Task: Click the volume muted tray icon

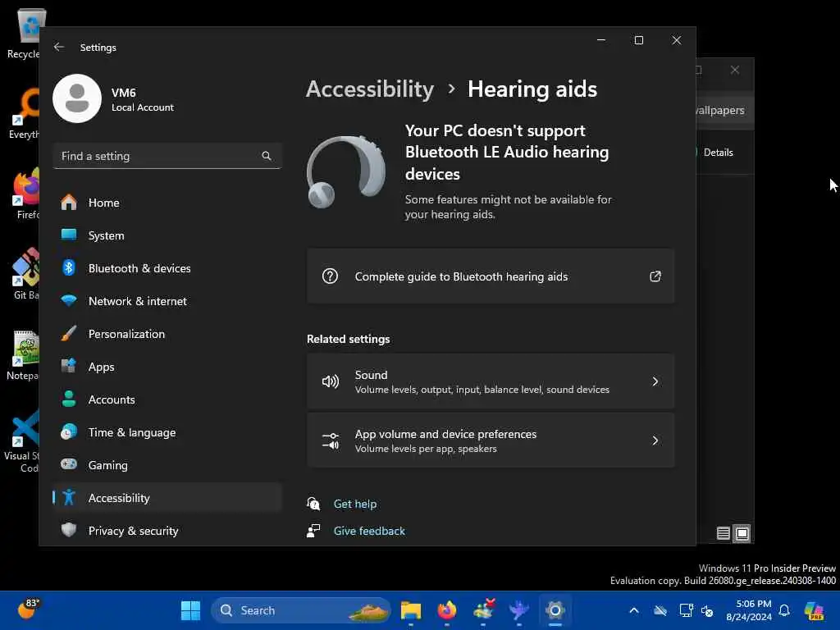Action: (707, 610)
